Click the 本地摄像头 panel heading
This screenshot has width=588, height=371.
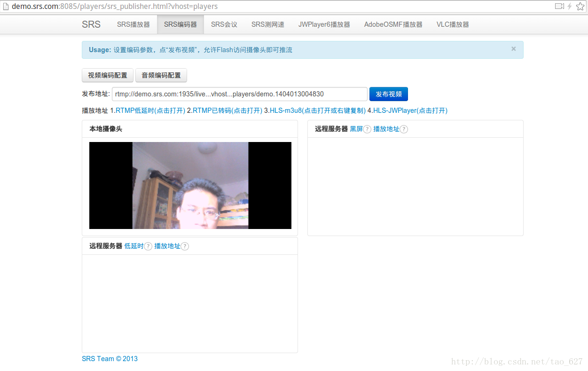pos(106,129)
